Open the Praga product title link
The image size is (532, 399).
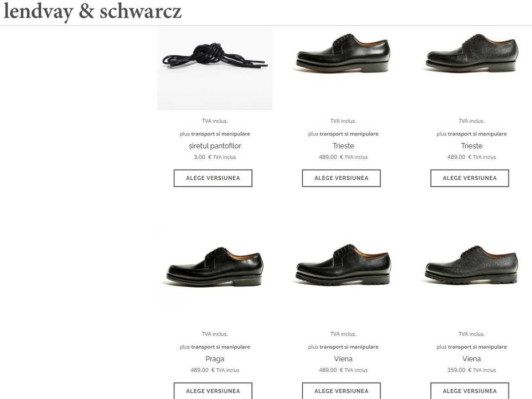tap(215, 358)
